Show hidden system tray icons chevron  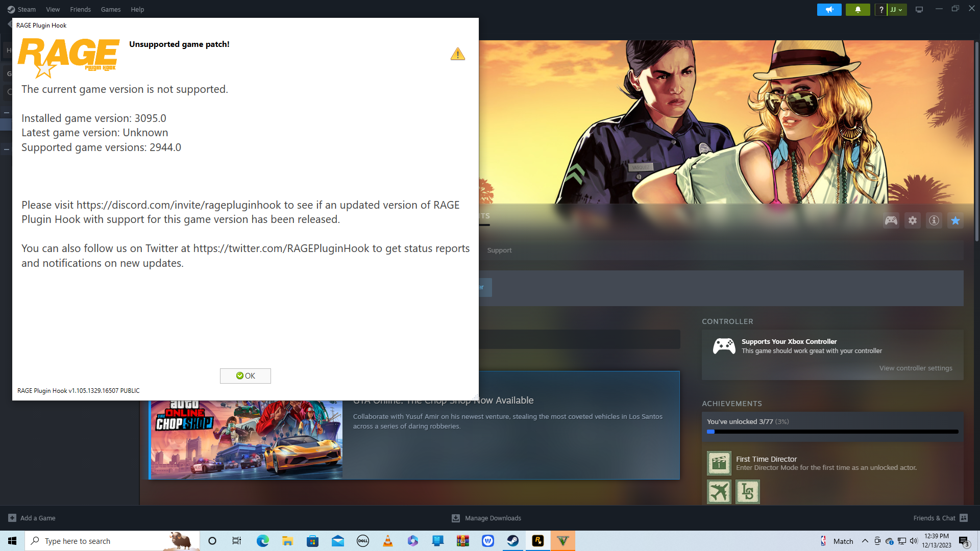pyautogui.click(x=865, y=541)
